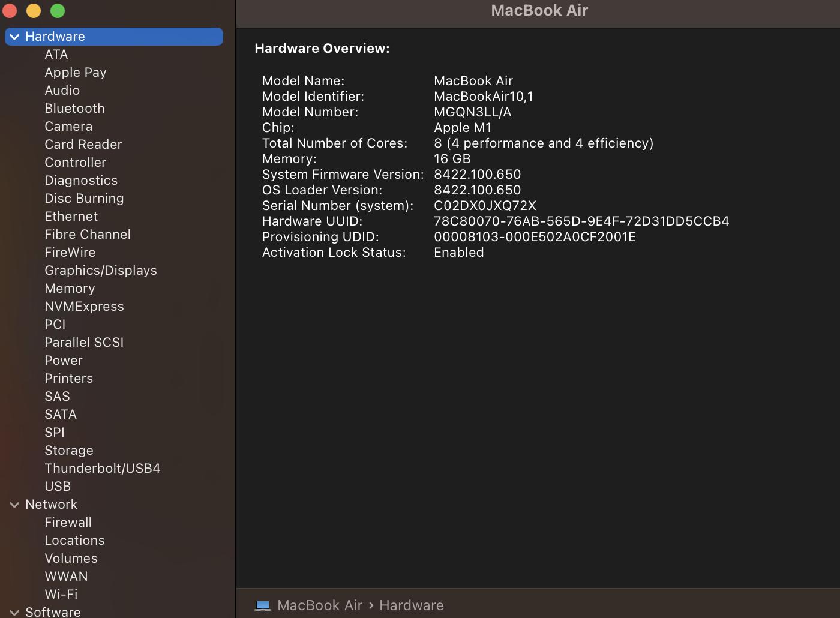The width and height of the screenshot is (840, 618).
Task: Select NVMExpress entry
Action: click(85, 307)
